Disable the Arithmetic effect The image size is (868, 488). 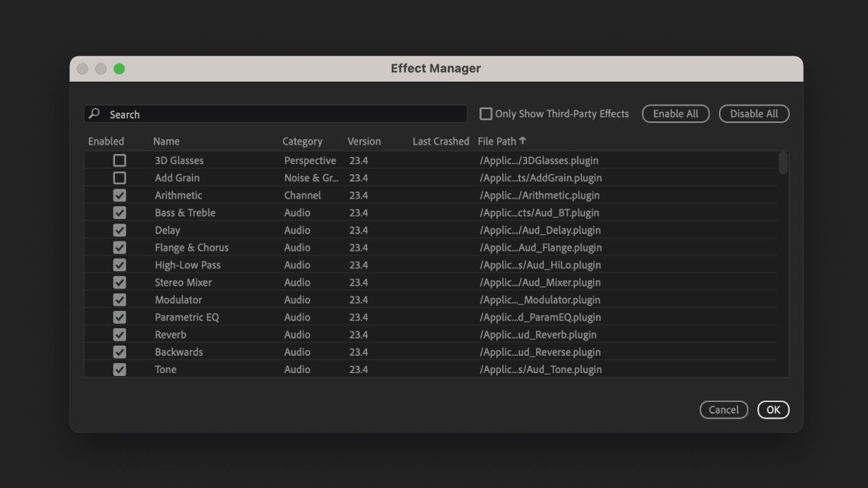click(x=119, y=194)
